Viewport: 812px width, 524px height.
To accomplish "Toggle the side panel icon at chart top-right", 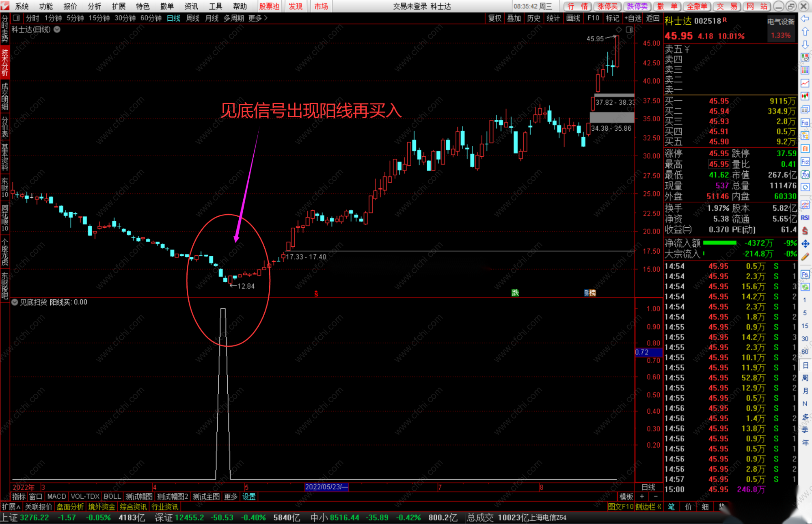I will coord(629,30).
